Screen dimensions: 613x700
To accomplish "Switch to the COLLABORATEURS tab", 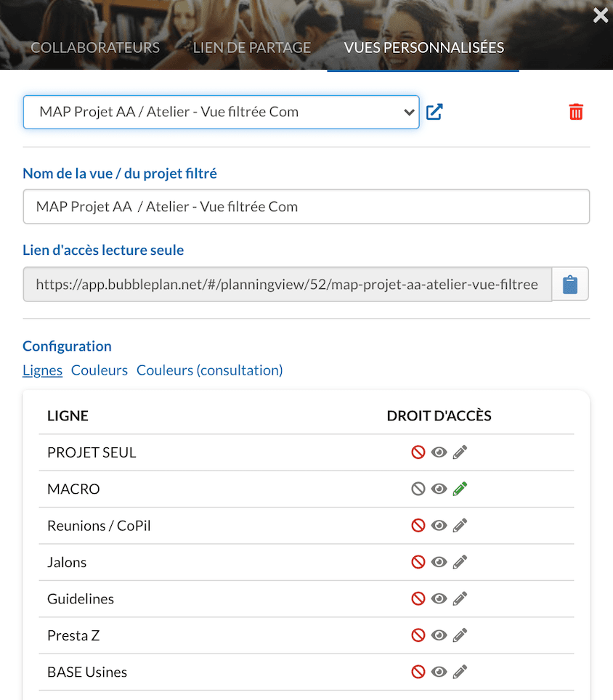I will 95,48.
